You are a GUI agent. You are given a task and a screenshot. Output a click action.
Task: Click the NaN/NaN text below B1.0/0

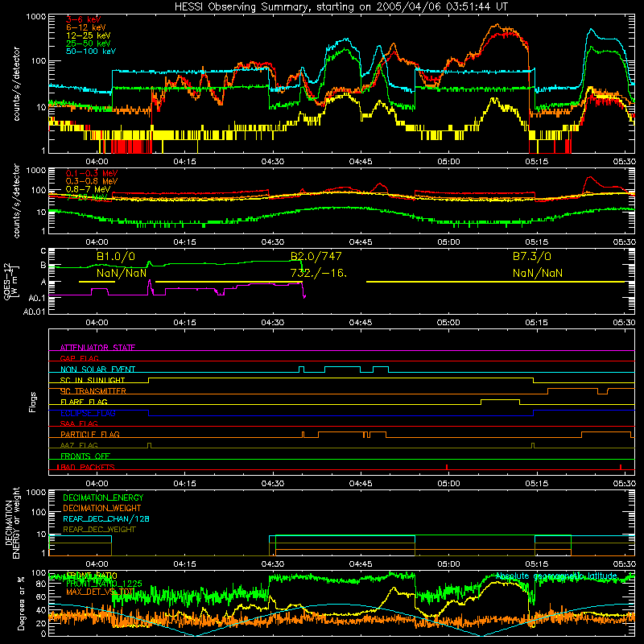[x=122, y=273]
